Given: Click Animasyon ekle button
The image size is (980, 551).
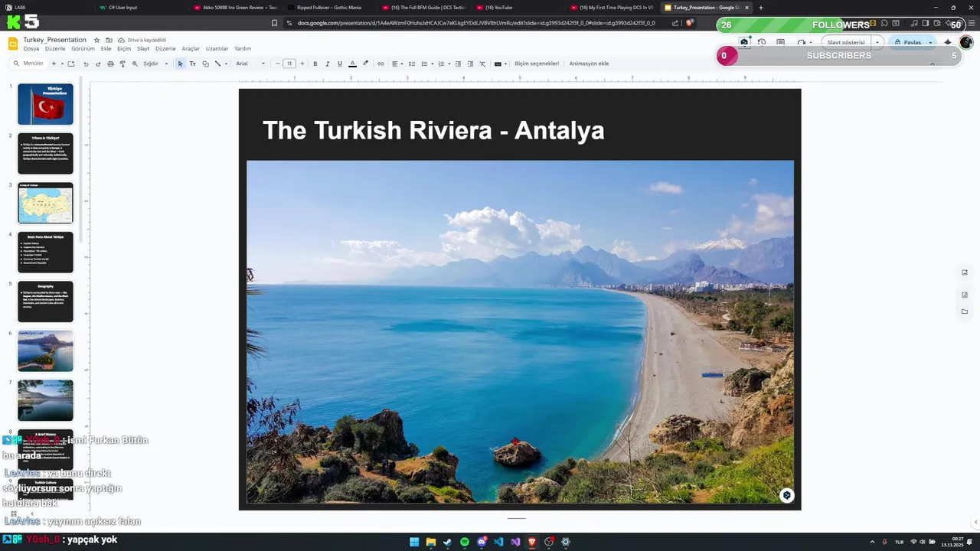Looking at the screenshot, I should [x=589, y=64].
